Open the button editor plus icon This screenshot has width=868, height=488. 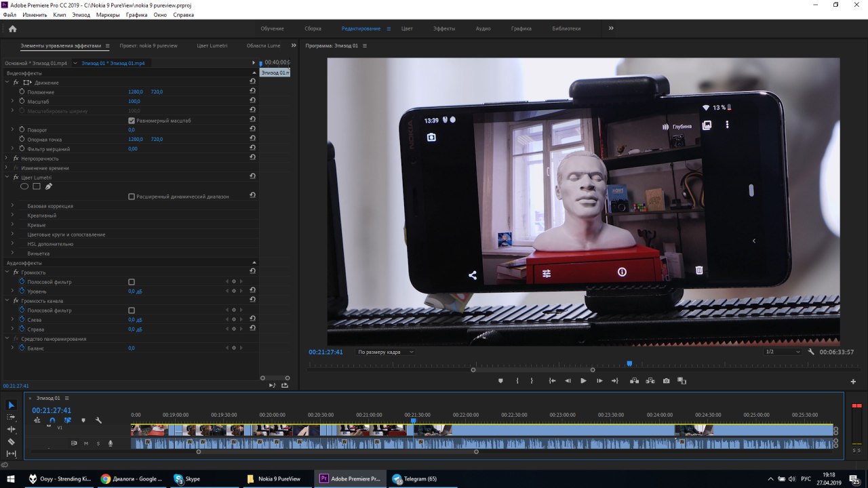tap(853, 382)
